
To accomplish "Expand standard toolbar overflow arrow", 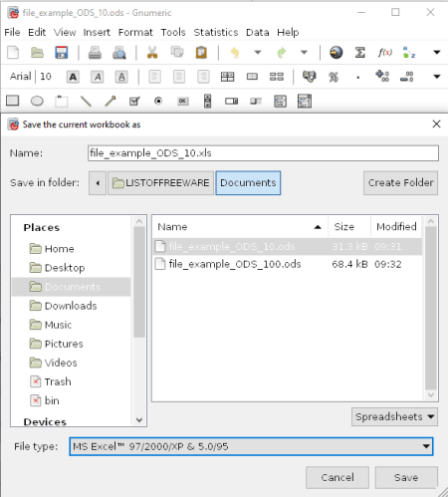I will point(437,53).
